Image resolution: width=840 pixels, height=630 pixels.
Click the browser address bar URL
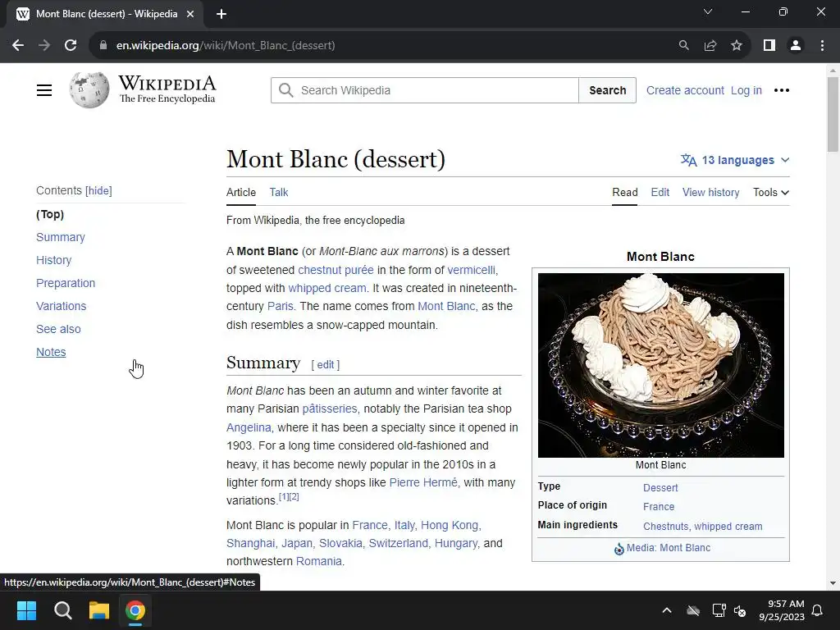tap(226, 46)
